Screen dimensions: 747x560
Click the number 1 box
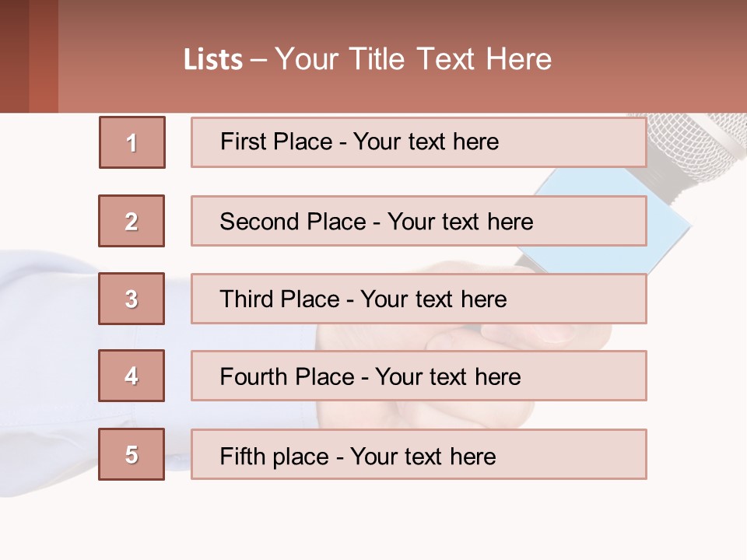[132, 142]
